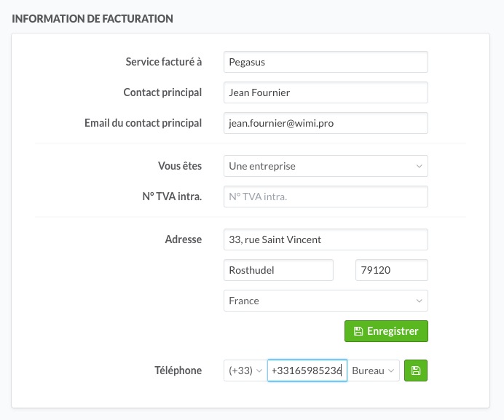Image resolution: width=504 pixels, height=420 pixels.
Task: Click the 'Téléphone' label
Action: 178,371
